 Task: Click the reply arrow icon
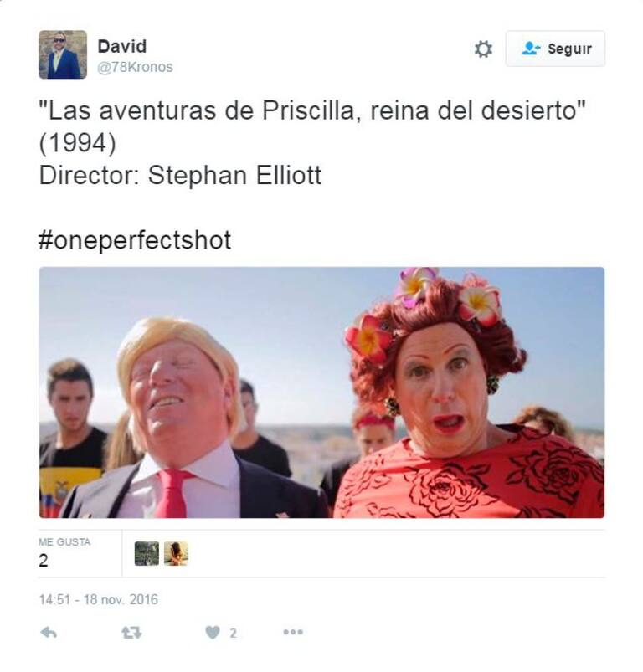[x=49, y=633]
